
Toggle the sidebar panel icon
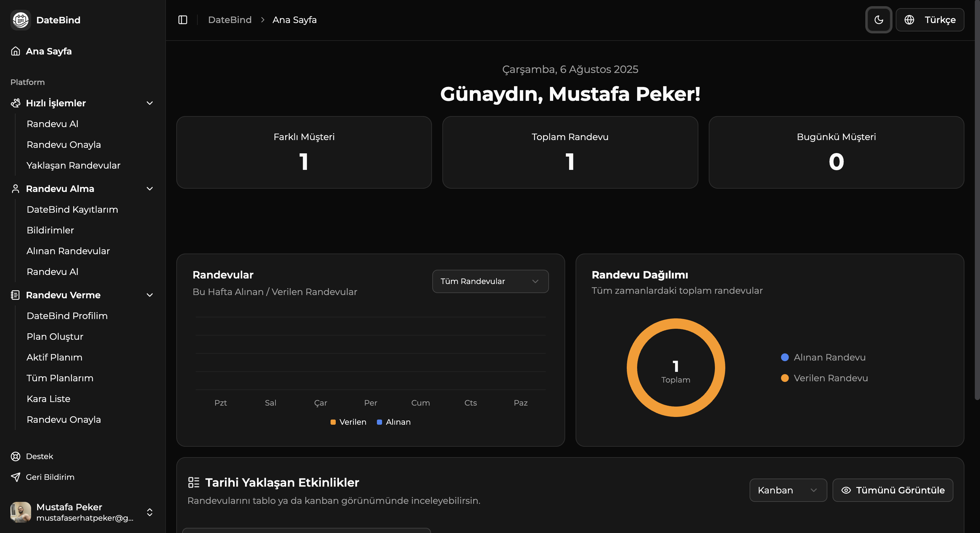click(x=182, y=20)
